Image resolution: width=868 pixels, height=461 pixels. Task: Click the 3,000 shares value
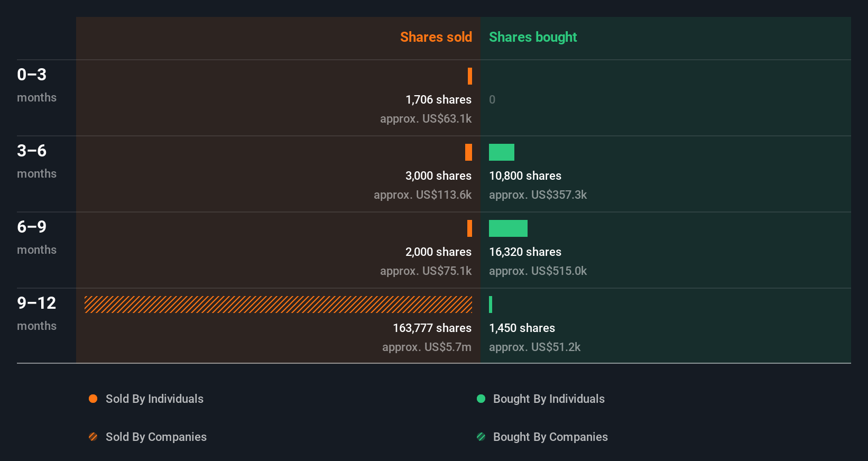438,176
